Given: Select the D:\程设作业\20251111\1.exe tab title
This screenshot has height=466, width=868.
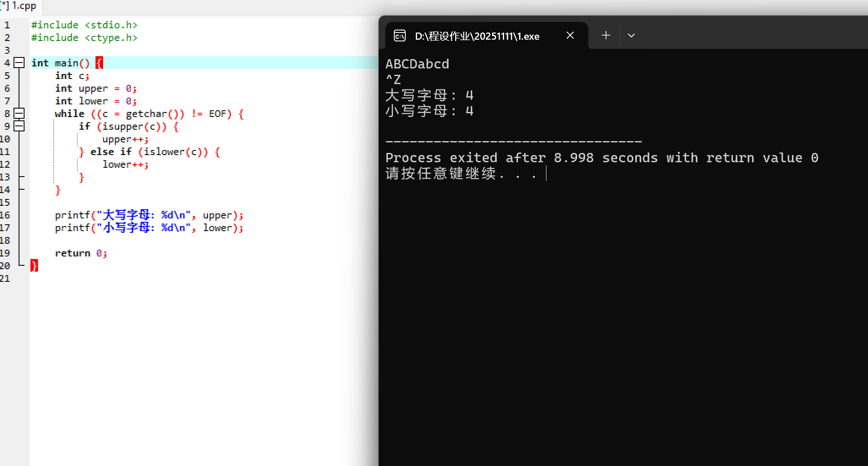Looking at the screenshot, I should 477,36.
